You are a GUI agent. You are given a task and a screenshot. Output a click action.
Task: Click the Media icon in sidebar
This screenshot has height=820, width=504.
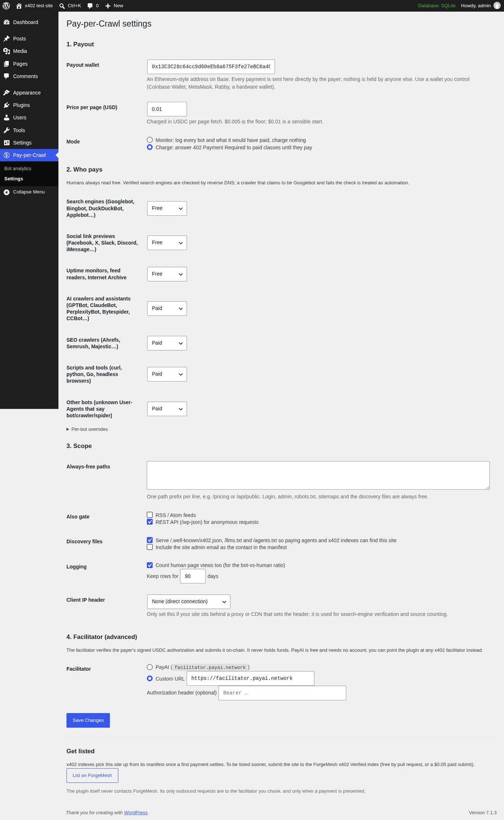coord(6,51)
